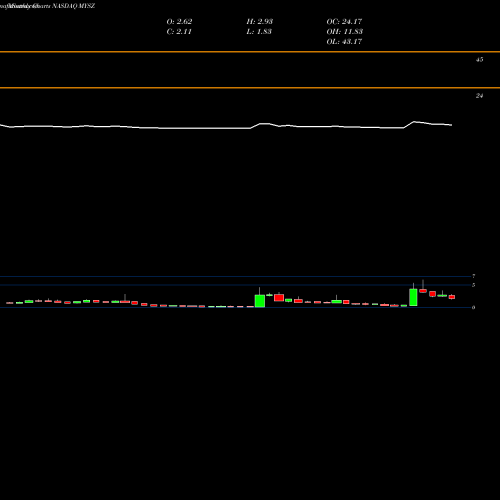Click the large red candle after the middle green candle

click(279, 298)
